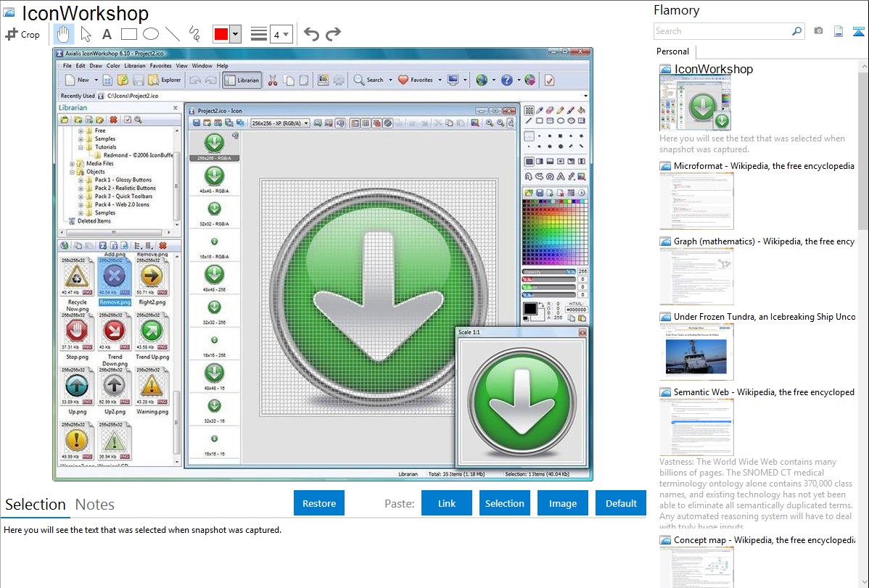Open the dropdown arrow next to New

pyautogui.click(x=96, y=80)
